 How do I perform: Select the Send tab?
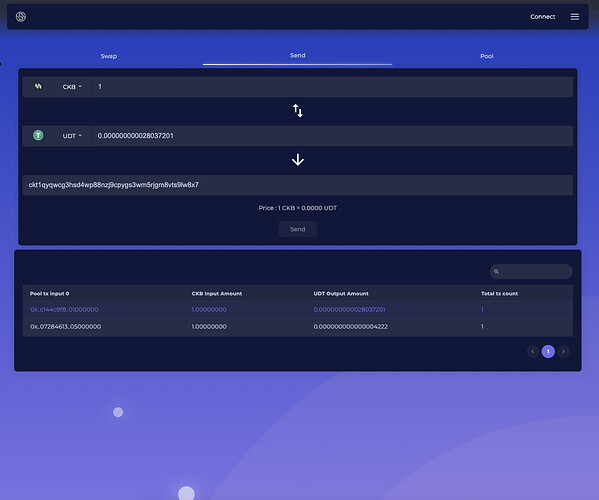pos(298,55)
